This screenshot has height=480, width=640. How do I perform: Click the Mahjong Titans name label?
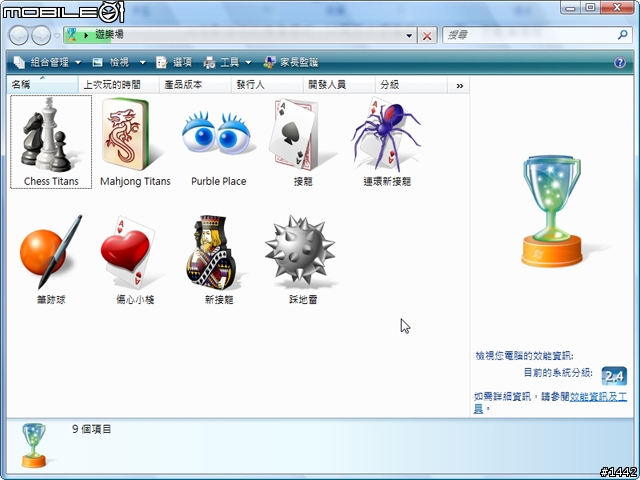tap(135, 181)
